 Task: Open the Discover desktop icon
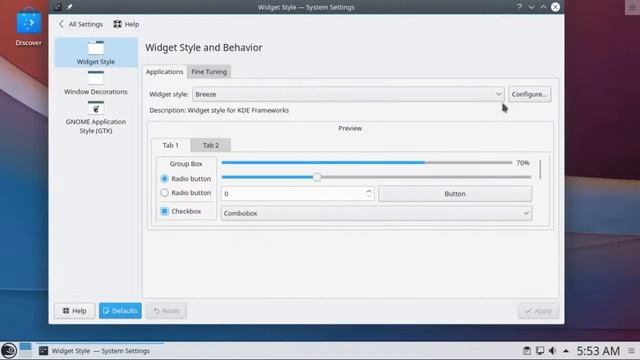(x=29, y=27)
